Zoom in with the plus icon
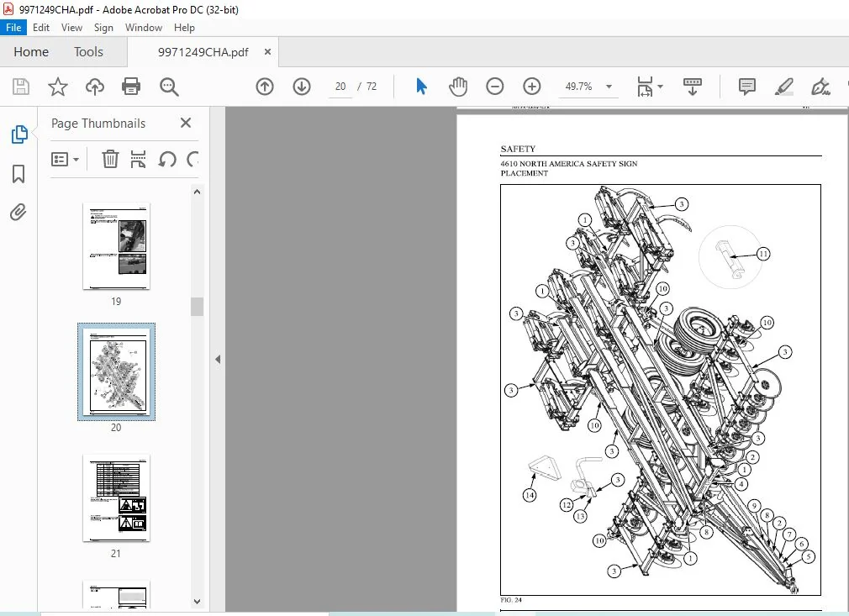849x616 pixels. point(532,87)
